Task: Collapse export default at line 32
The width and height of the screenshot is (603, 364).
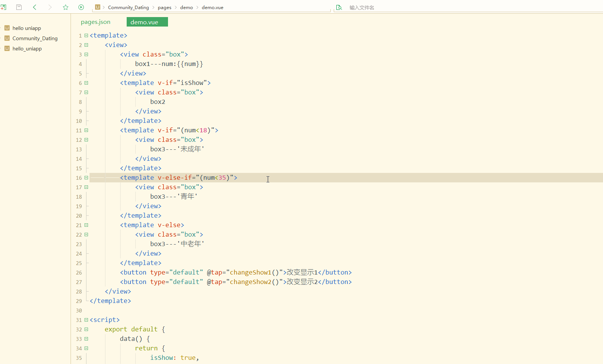Action: coord(86,329)
